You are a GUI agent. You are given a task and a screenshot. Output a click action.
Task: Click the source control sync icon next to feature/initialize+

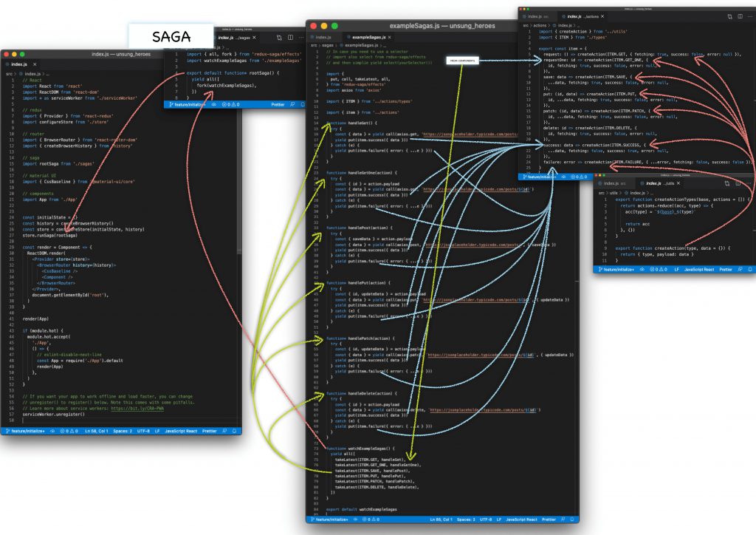tap(356, 520)
